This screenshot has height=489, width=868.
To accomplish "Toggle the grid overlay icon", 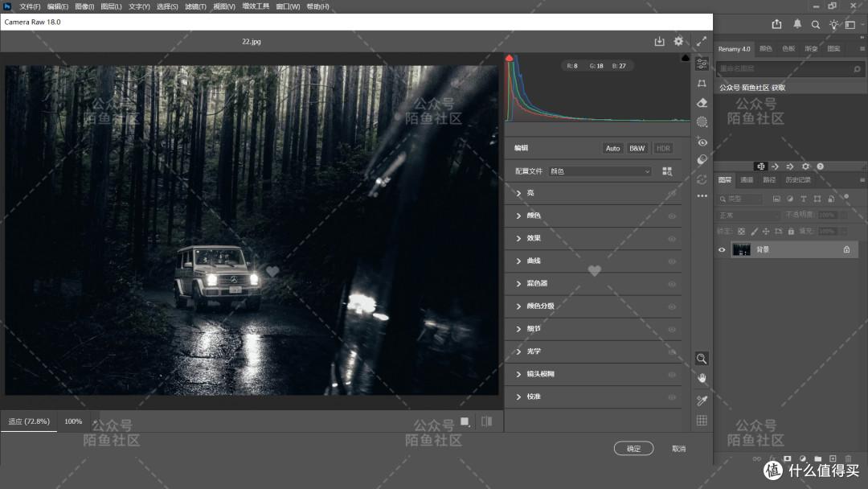I will click(x=702, y=421).
